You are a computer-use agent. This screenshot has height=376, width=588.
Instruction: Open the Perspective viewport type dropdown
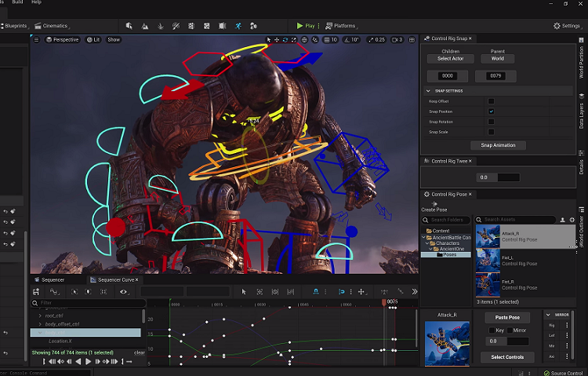click(x=62, y=40)
